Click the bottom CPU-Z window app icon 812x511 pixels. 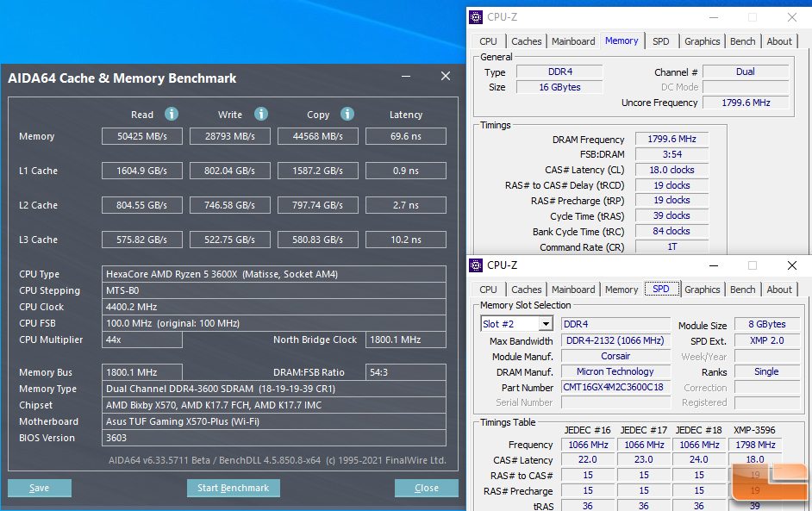tap(476, 265)
